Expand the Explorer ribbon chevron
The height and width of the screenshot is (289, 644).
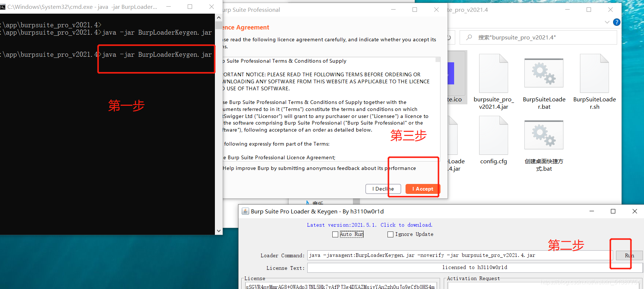(x=607, y=22)
